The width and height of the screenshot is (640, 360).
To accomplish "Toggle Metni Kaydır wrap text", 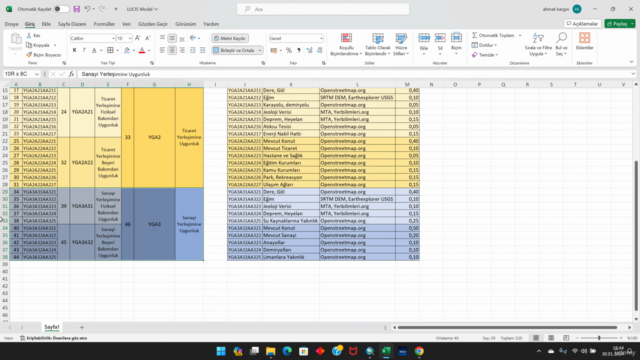I will tap(230, 38).
